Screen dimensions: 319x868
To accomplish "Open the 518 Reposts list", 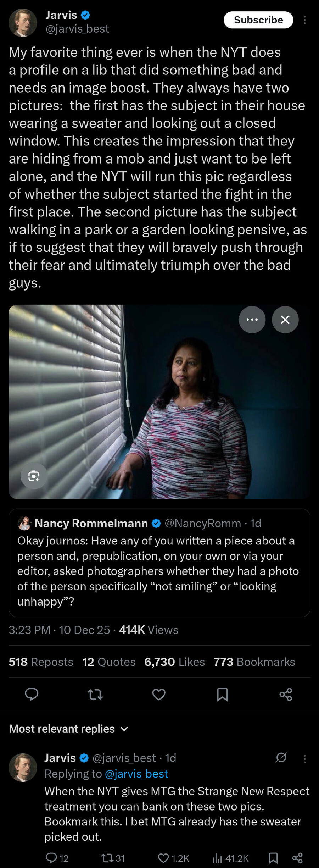I will 41,662.
